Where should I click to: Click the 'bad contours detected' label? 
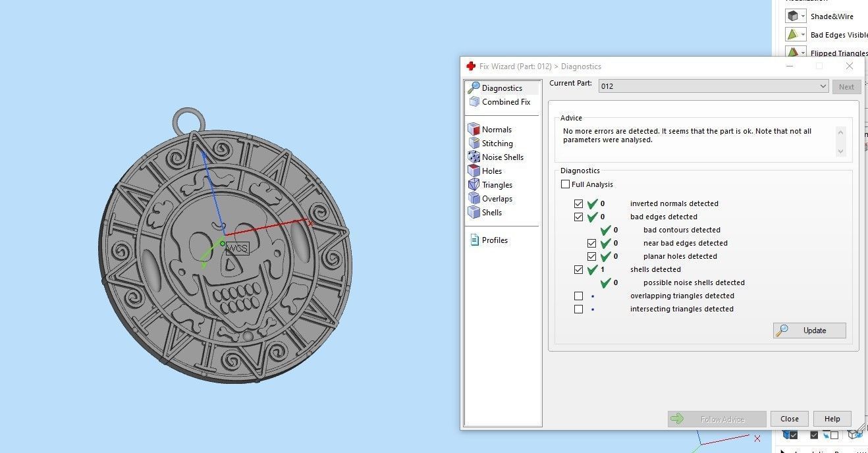click(682, 230)
